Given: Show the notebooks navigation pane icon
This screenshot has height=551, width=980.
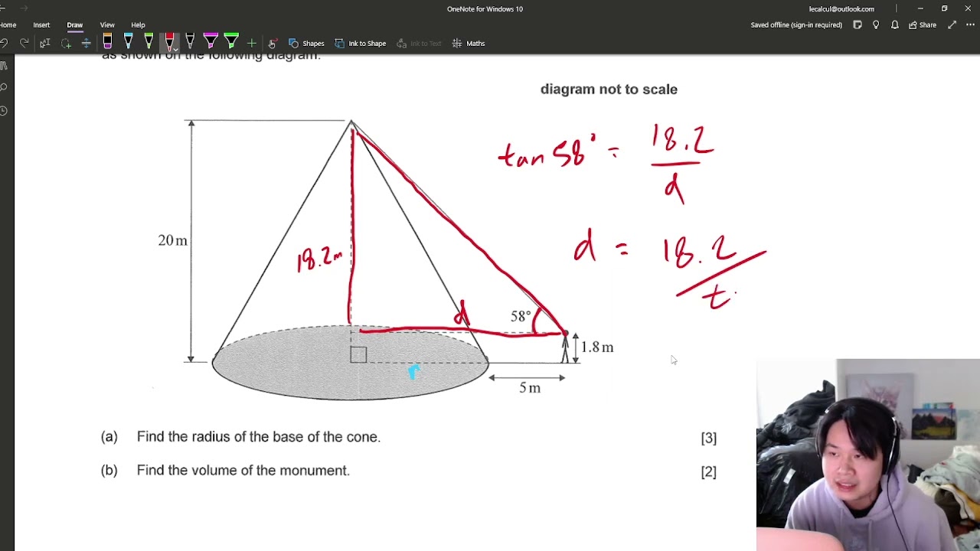Looking at the screenshot, I should point(4,66).
